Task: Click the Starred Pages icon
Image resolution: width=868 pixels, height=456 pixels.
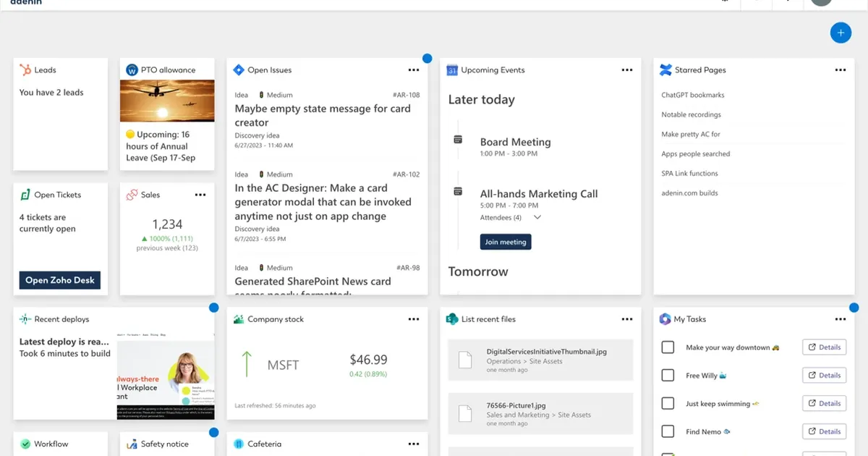Action: 665,69
